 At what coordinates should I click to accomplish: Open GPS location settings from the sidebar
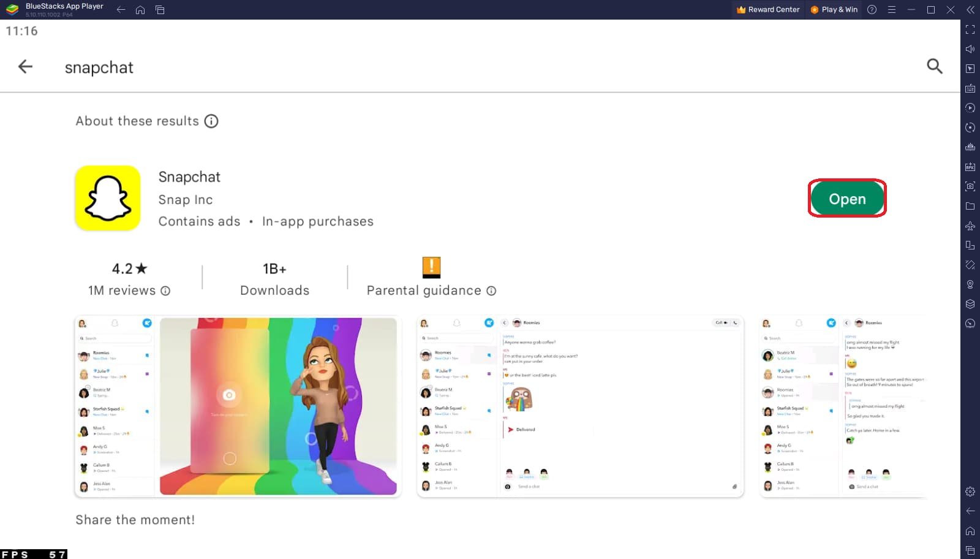[970, 284]
